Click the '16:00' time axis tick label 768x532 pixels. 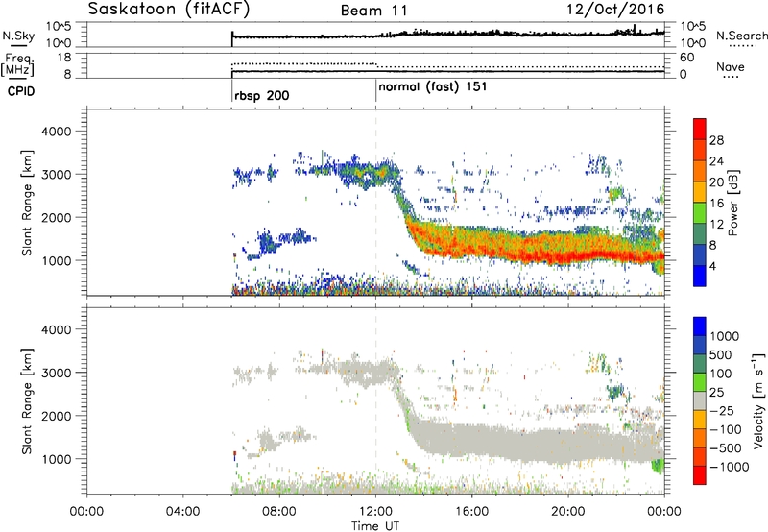point(471,512)
